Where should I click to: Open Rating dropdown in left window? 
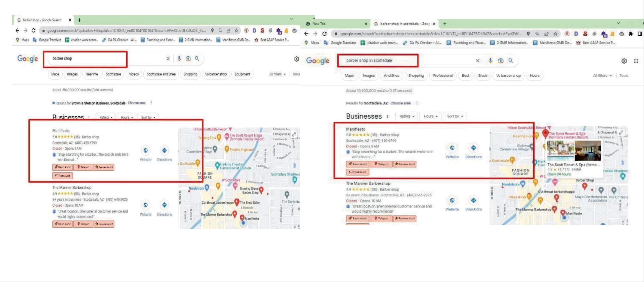point(105,117)
